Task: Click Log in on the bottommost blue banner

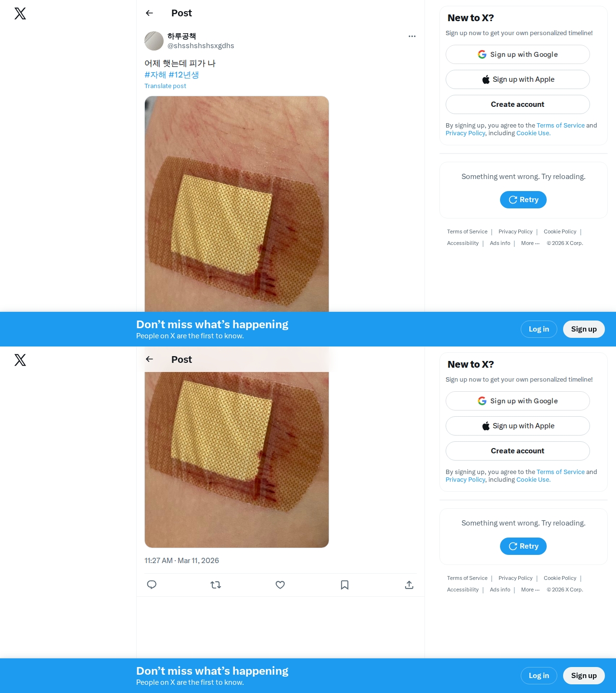Action: 539,676
